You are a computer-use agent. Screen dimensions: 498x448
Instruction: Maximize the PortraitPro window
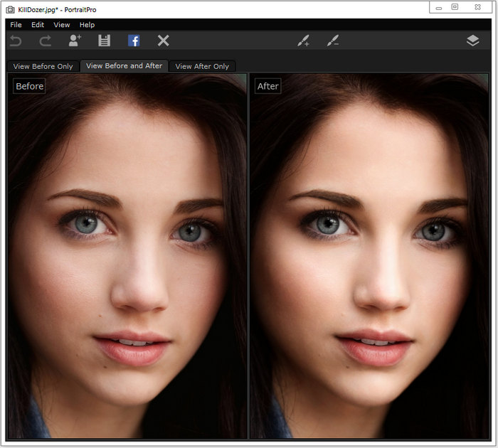point(455,7)
